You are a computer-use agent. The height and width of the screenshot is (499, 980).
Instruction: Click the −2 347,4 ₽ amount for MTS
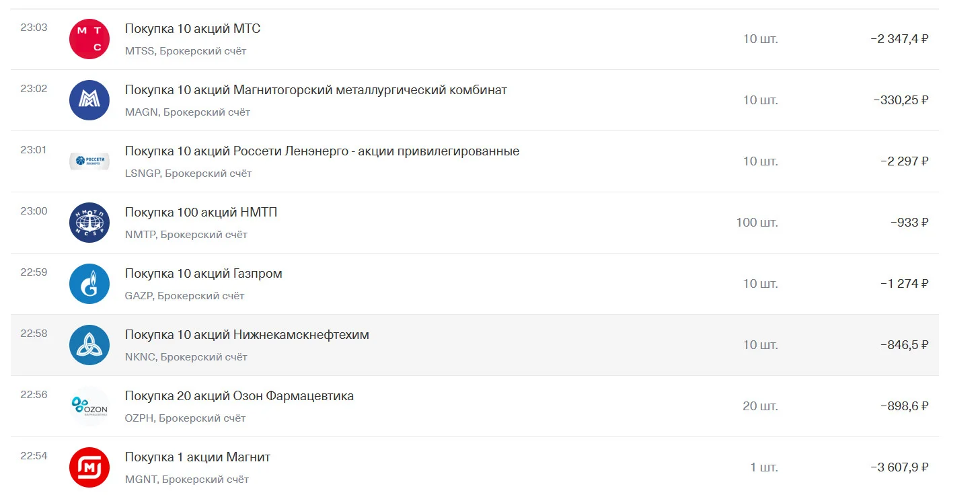pyautogui.click(x=899, y=39)
